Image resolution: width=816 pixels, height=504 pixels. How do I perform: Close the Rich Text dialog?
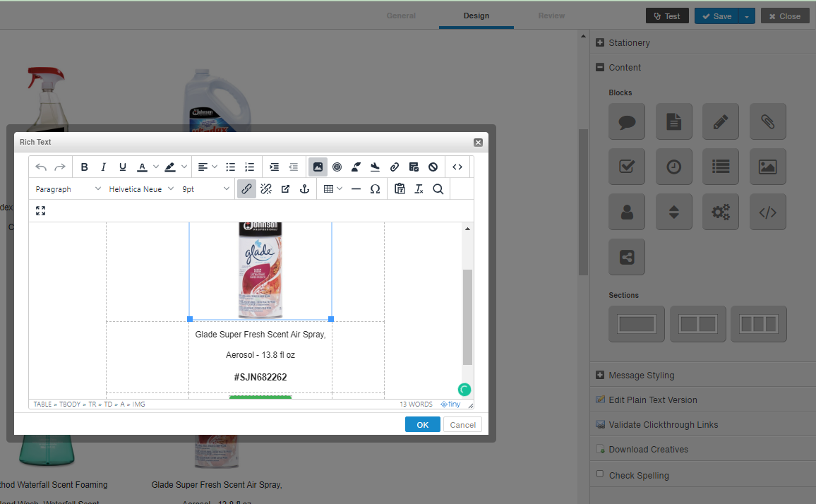click(479, 143)
